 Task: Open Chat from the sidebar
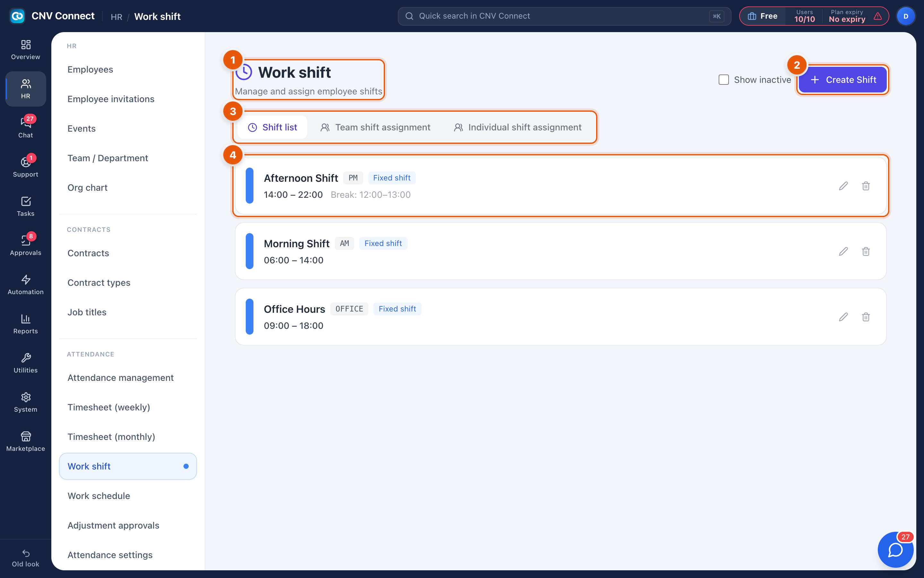click(26, 128)
